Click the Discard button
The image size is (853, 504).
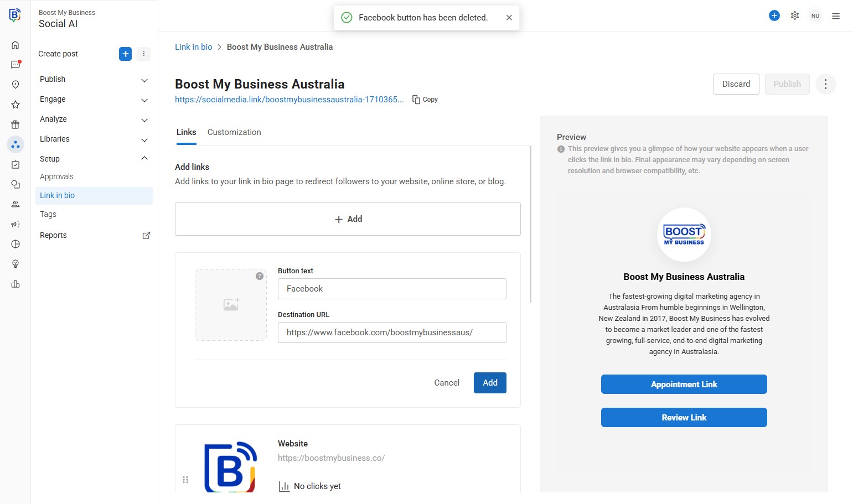pyautogui.click(x=736, y=84)
